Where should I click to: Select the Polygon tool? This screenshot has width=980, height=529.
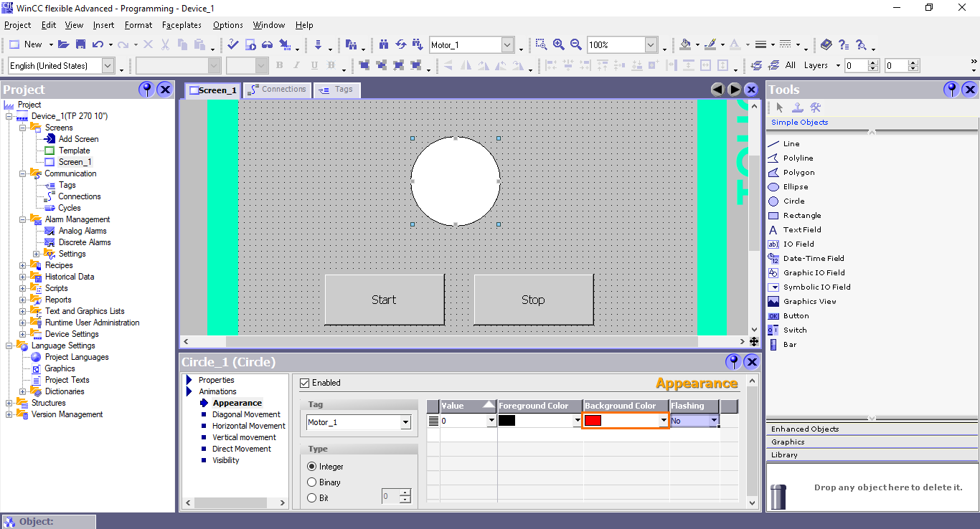(798, 173)
